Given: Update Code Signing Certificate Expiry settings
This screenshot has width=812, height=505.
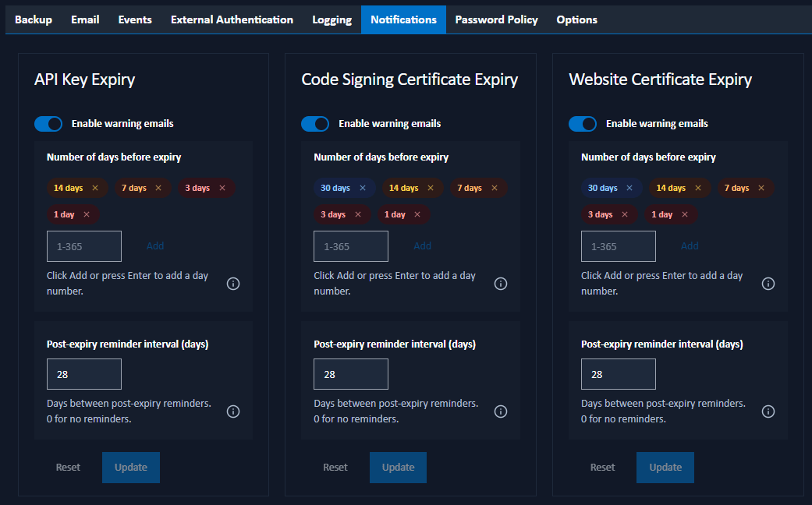Looking at the screenshot, I should click(x=399, y=468).
